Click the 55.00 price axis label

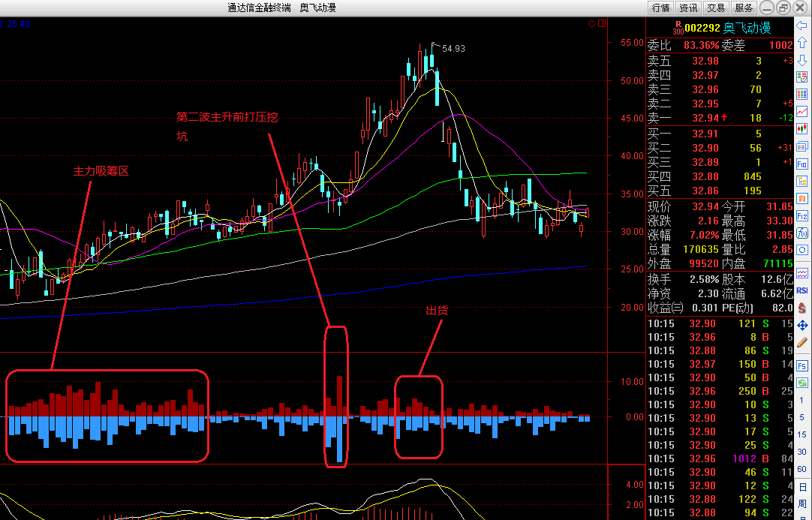tap(633, 43)
